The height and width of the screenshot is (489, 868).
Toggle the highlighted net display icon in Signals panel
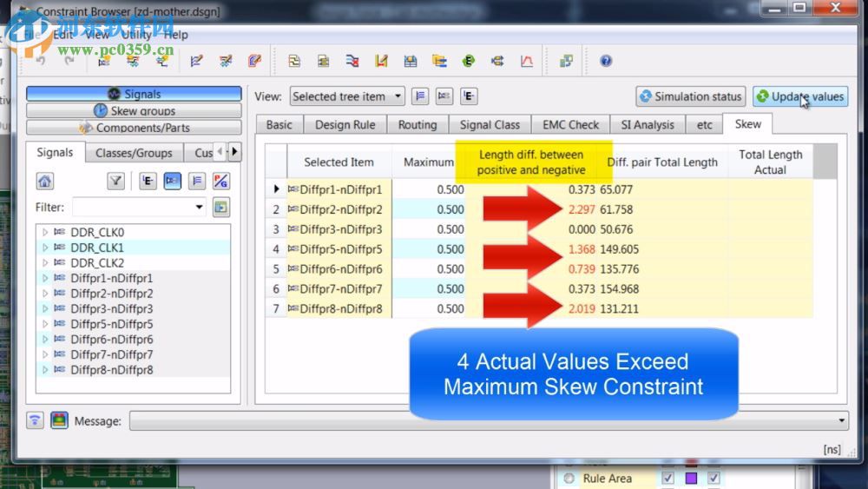click(172, 181)
